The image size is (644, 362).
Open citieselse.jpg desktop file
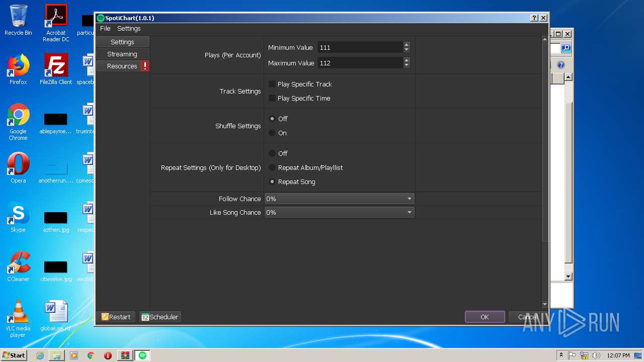coord(56,270)
